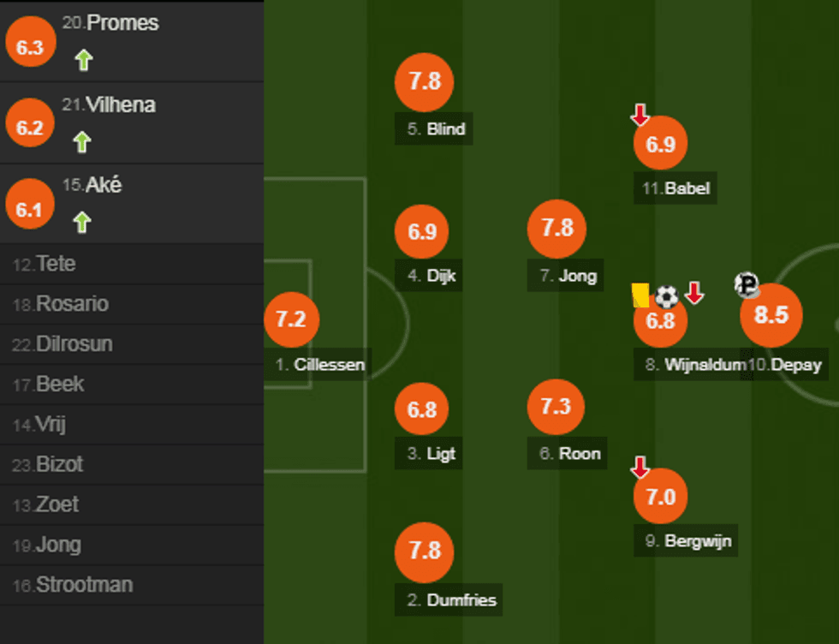The width and height of the screenshot is (839, 644).
Task: Click the penalty icon above Depay
Action: click(747, 285)
